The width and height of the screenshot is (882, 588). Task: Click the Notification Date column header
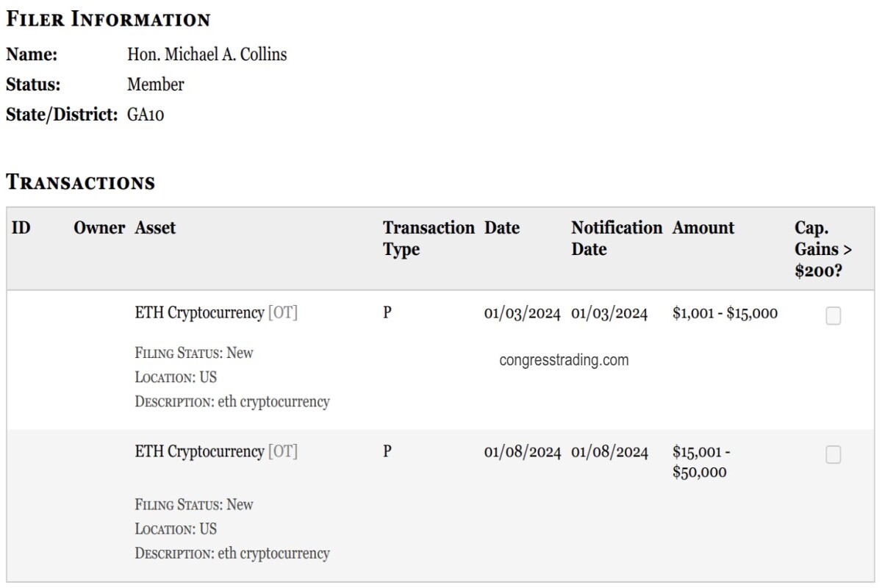click(617, 238)
